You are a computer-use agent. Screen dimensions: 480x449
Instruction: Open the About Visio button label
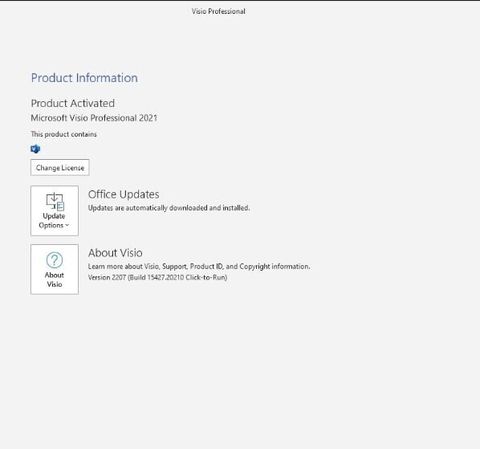(x=54, y=280)
